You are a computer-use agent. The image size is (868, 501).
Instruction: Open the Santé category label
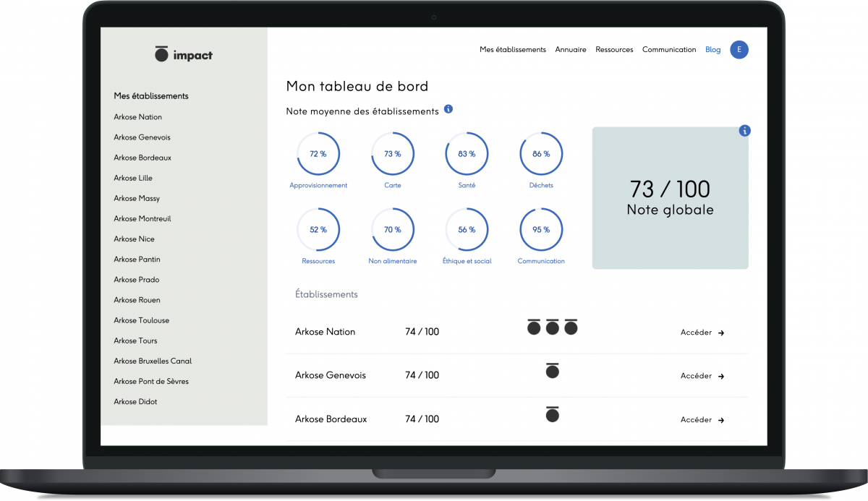point(467,186)
